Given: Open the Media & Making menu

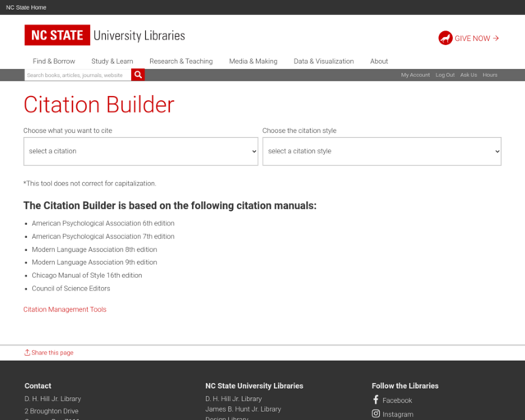Looking at the screenshot, I should tap(253, 62).
